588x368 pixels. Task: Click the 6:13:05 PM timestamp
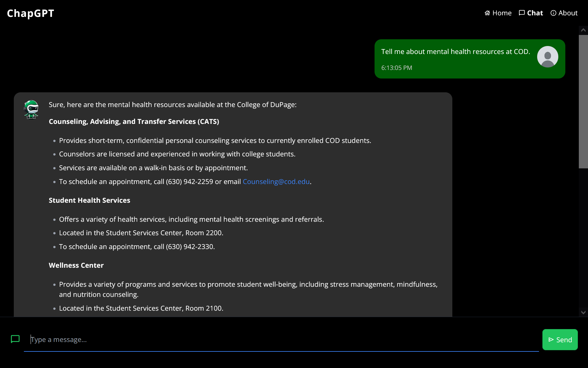pyautogui.click(x=397, y=68)
